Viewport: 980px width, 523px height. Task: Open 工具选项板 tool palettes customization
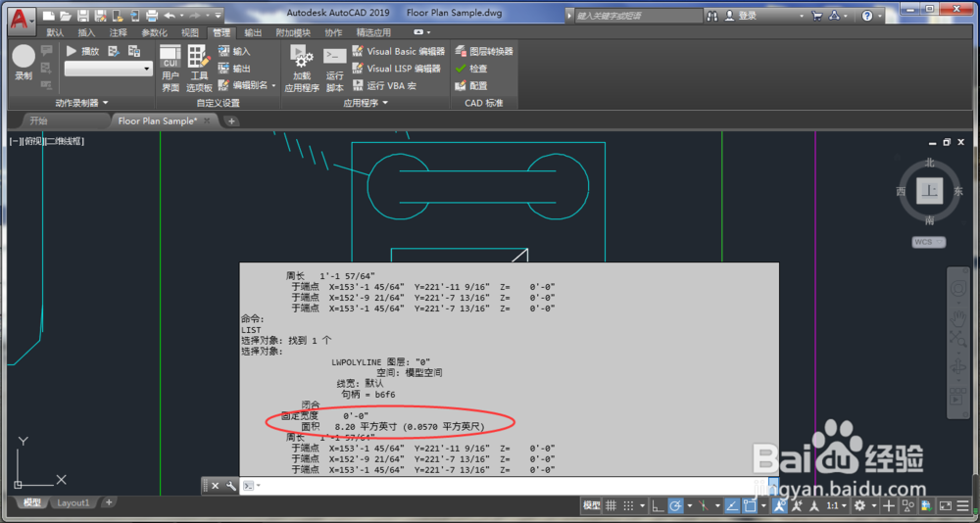(199, 69)
